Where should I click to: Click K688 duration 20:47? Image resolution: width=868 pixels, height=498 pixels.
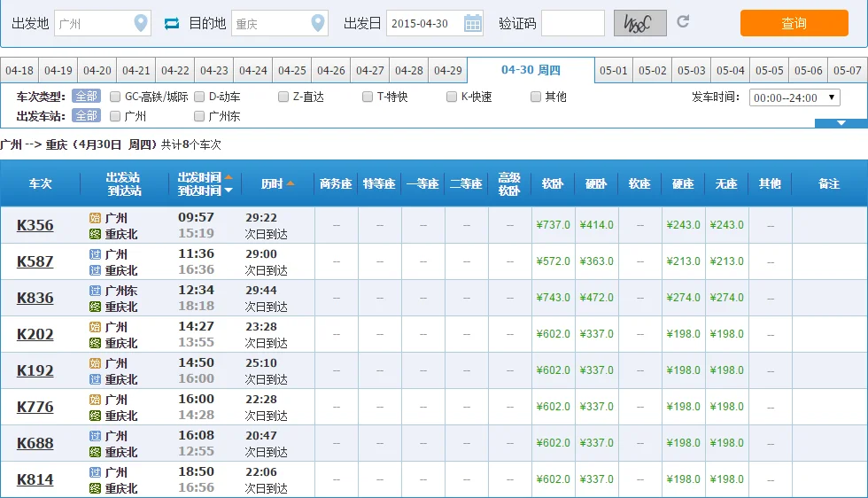coord(261,436)
